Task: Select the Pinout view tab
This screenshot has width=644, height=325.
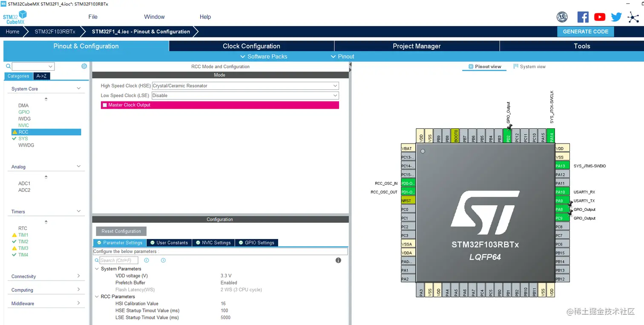Action: coord(485,66)
